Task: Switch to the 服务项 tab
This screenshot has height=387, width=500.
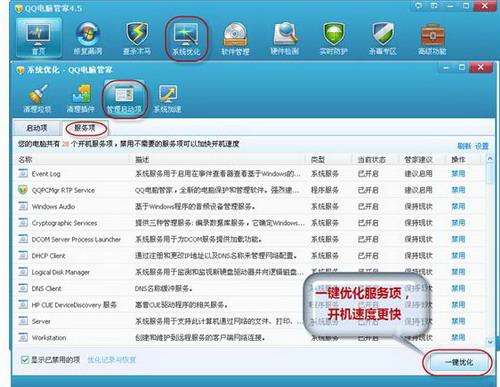Action: (x=85, y=128)
